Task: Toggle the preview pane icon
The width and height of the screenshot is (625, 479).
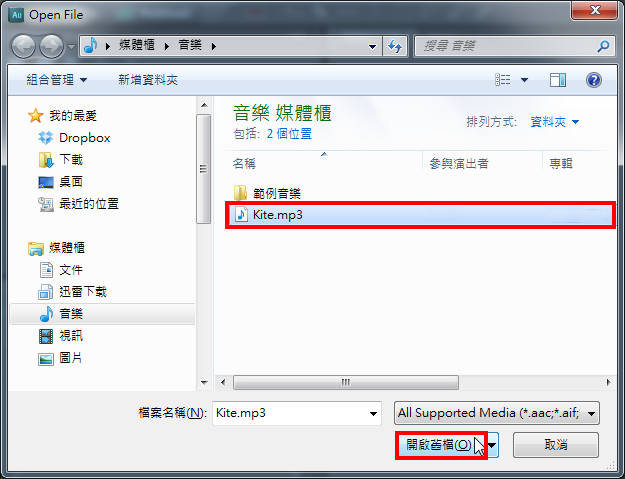Action: pos(558,80)
